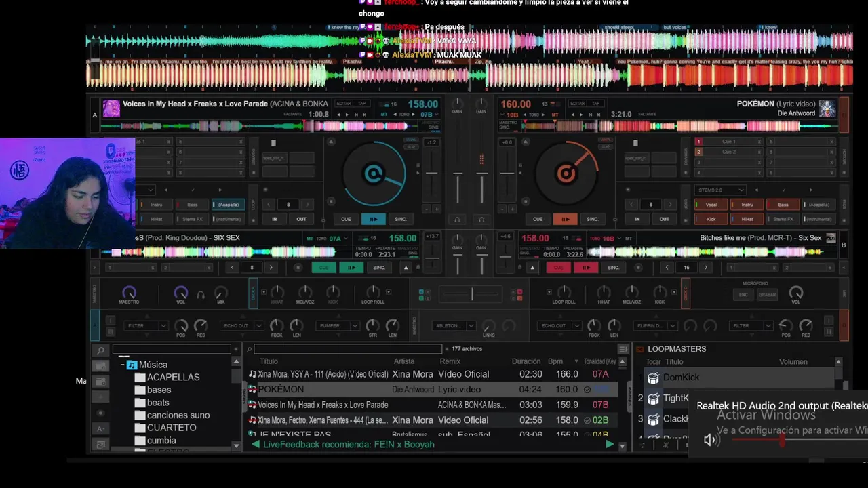Click EDITAR on the left top deck
The image size is (868, 488).
click(344, 103)
